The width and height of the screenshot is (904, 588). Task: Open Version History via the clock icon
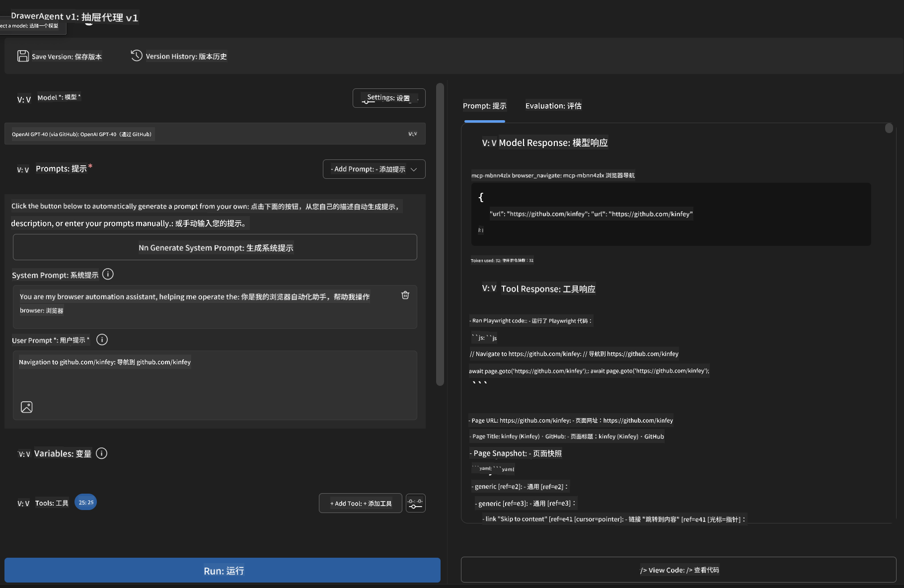tap(137, 56)
